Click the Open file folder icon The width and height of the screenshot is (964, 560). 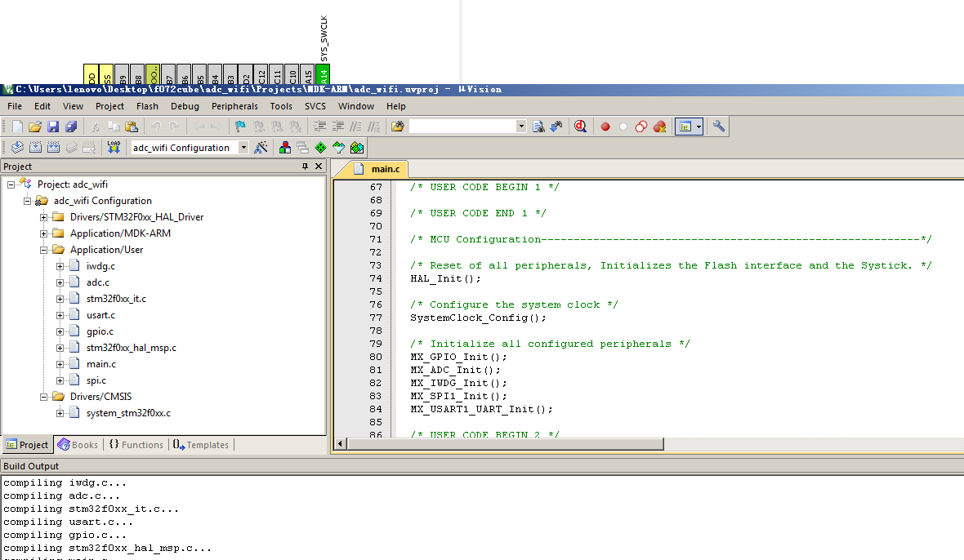coord(35,127)
